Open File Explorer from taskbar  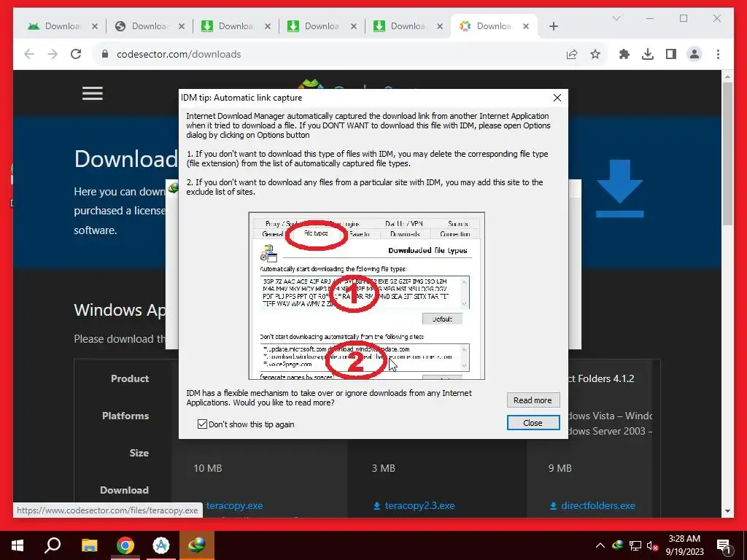(x=89, y=545)
